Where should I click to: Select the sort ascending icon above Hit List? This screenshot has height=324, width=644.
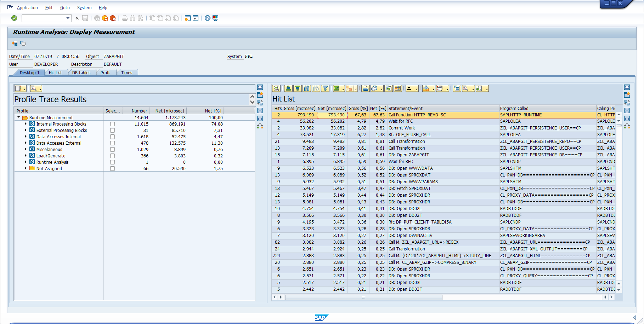coord(289,88)
